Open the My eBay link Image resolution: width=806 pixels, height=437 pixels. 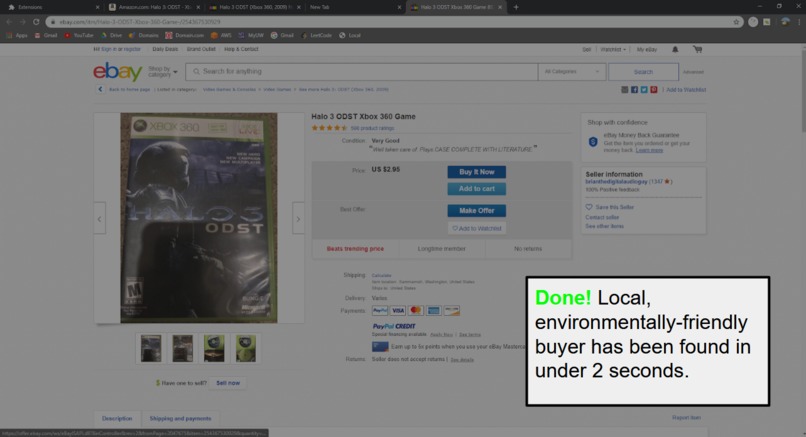tap(647, 49)
